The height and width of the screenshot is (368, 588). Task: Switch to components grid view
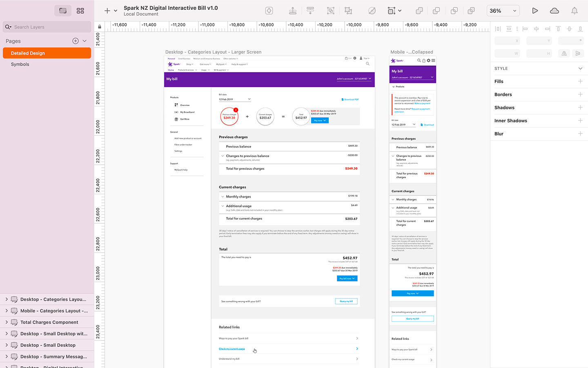click(x=80, y=11)
